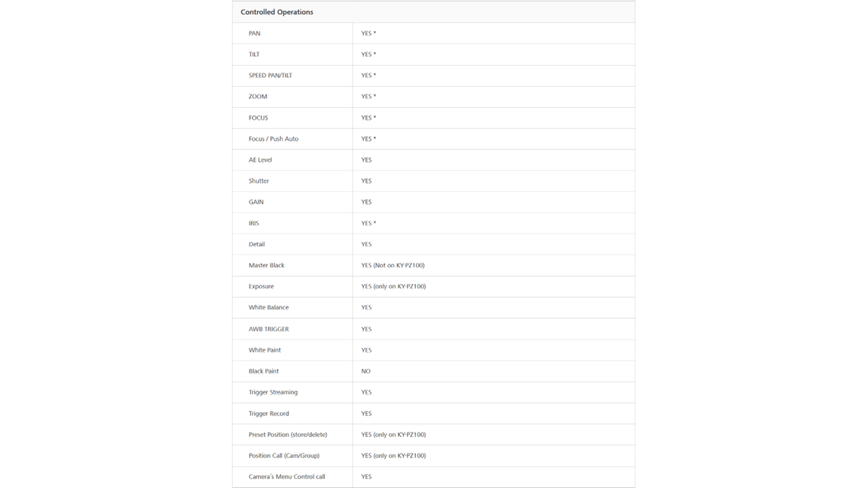
Task: Click the White Balance row label
Action: click(269, 307)
